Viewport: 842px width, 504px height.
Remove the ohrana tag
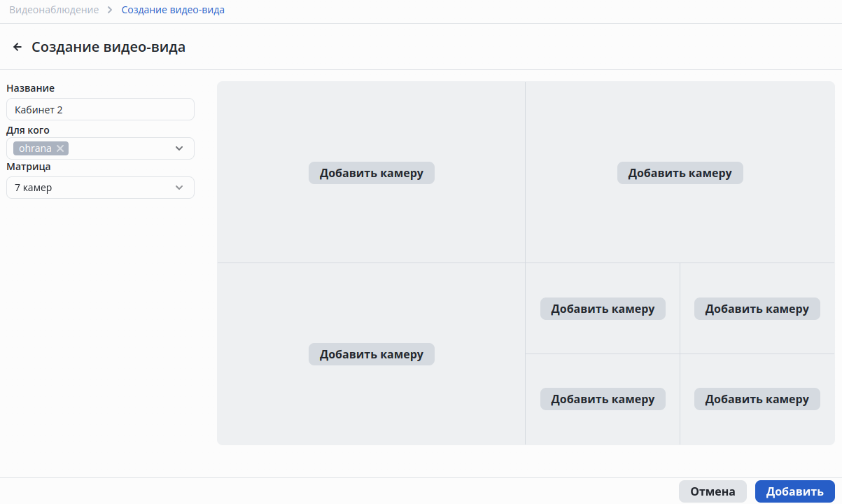tap(60, 148)
